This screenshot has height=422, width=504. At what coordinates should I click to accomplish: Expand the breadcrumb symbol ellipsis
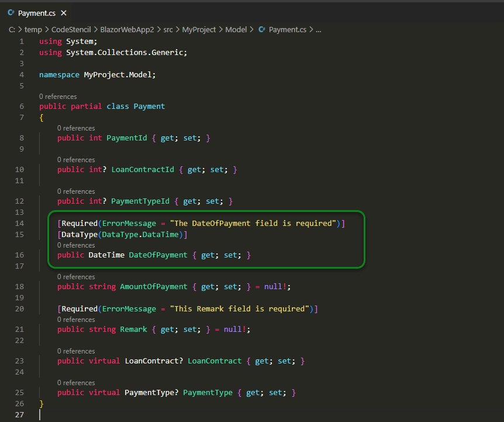[x=319, y=29]
